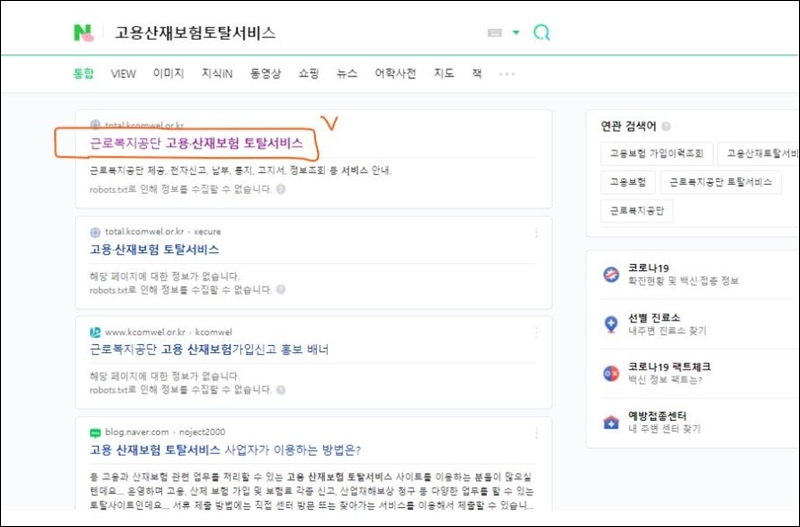Screen dimensions: 800x527
Task: Click the 선별 진료소 pin icon
Action: 611,324
